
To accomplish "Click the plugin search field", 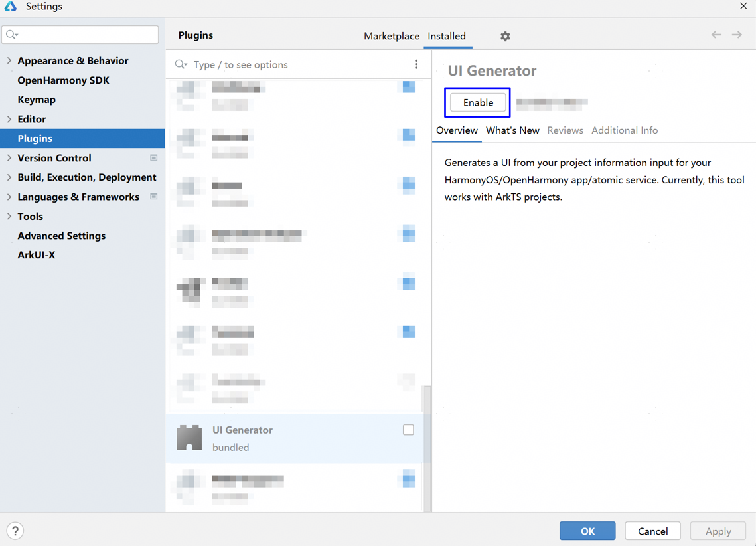I will [299, 64].
